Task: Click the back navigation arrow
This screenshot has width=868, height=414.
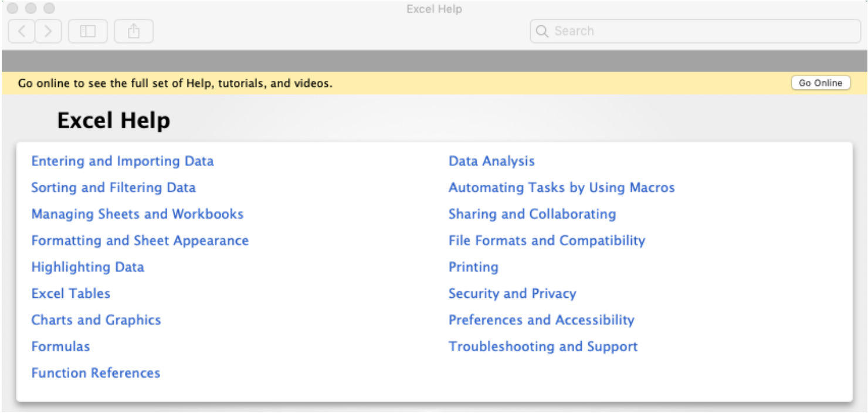Action: [22, 31]
